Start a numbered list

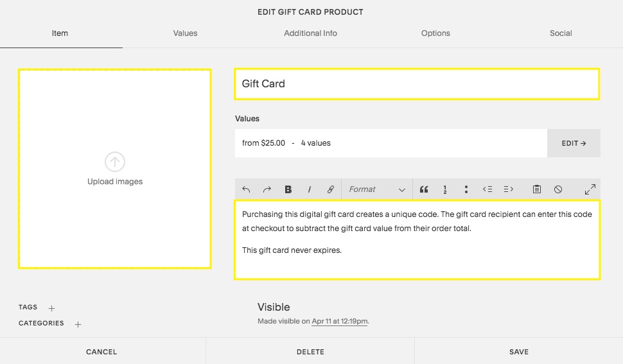click(444, 189)
